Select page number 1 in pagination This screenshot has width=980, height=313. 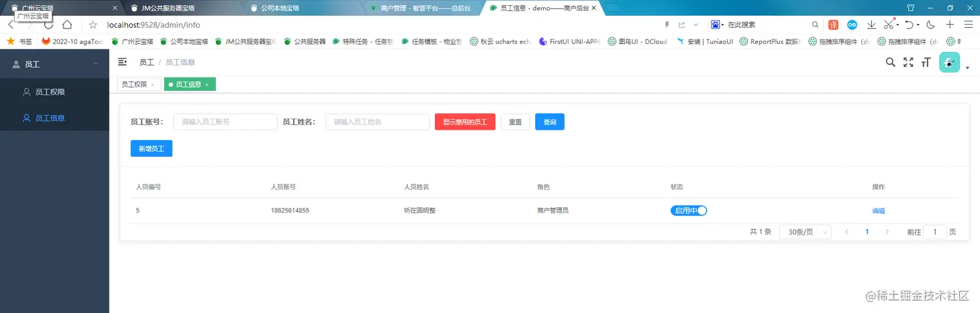pos(867,231)
